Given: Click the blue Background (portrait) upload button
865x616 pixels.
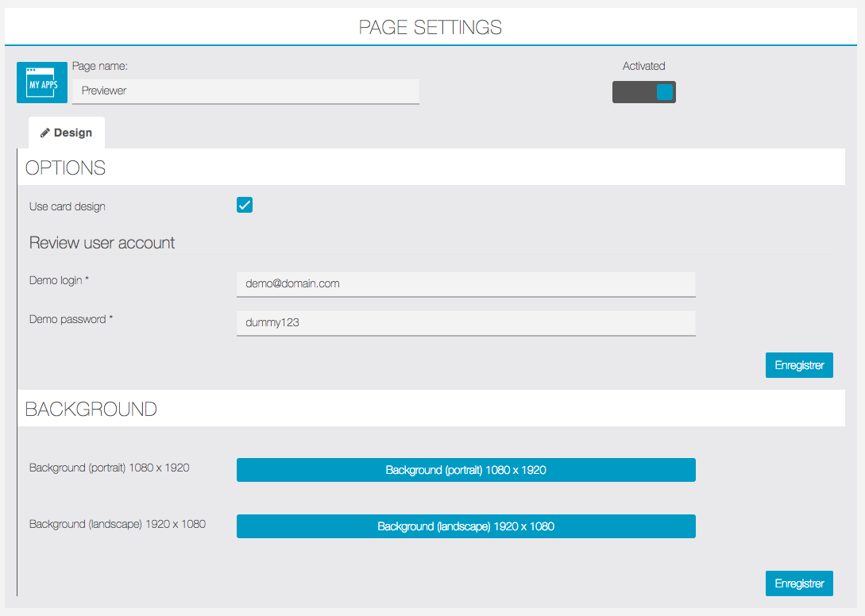Looking at the screenshot, I should tap(465, 470).
